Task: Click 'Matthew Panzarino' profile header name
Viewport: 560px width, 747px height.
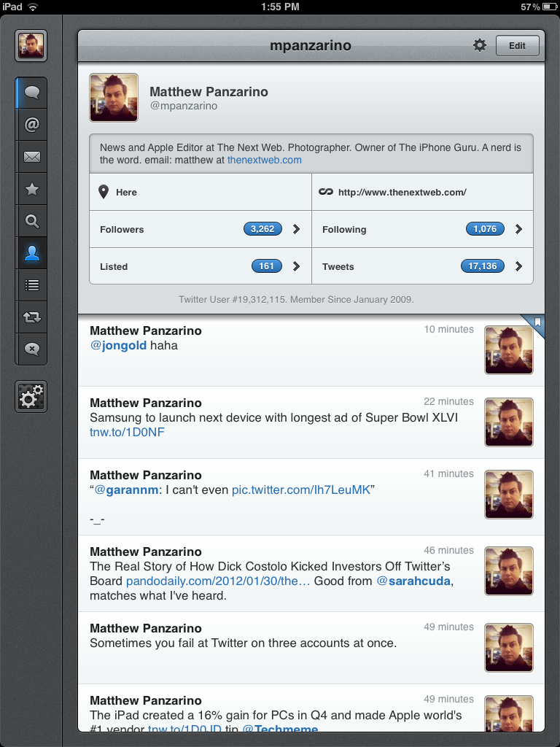Action: pos(209,91)
